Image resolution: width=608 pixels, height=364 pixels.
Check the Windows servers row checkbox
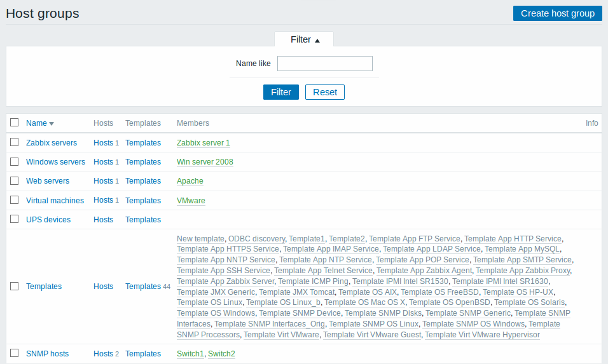tap(15, 161)
